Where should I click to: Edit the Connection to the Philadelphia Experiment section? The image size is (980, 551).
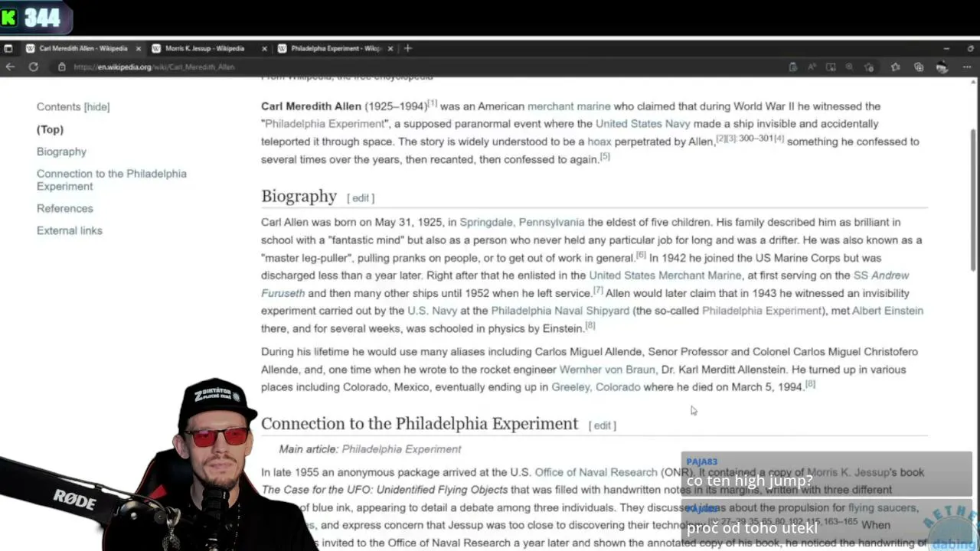coord(603,425)
